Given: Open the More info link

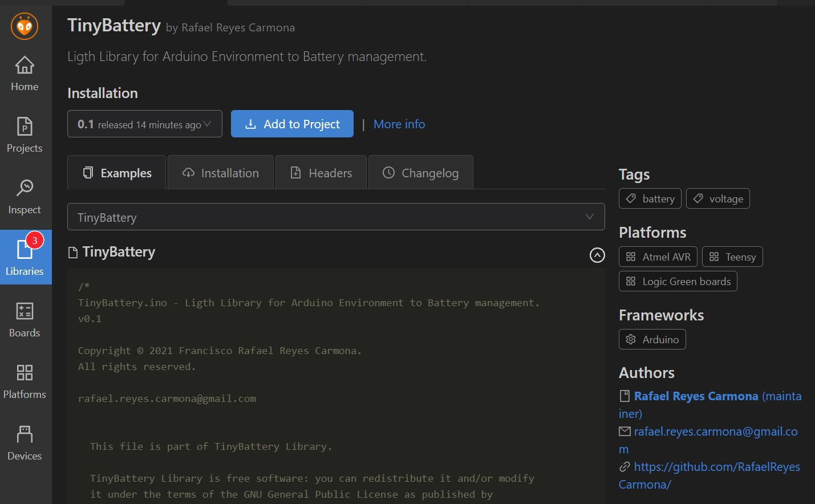Looking at the screenshot, I should click(x=399, y=124).
